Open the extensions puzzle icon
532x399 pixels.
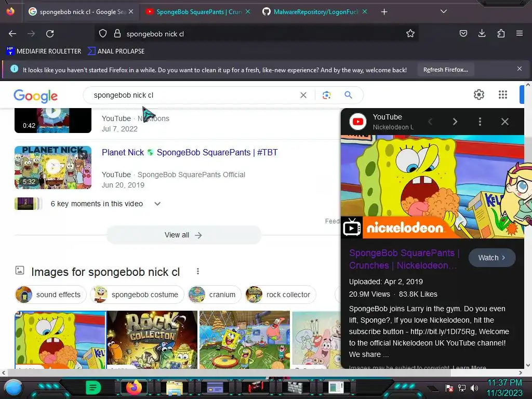(501, 33)
